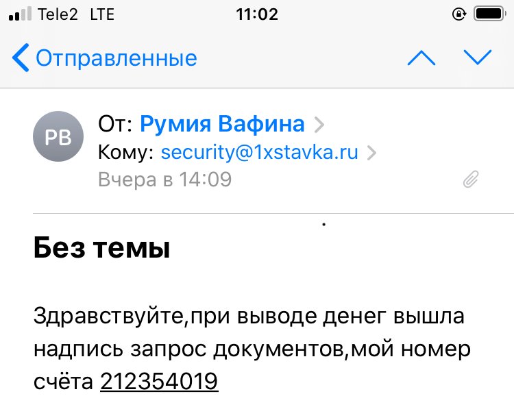Tap the battery icon in status bar
The height and width of the screenshot is (420, 514).
click(x=489, y=14)
